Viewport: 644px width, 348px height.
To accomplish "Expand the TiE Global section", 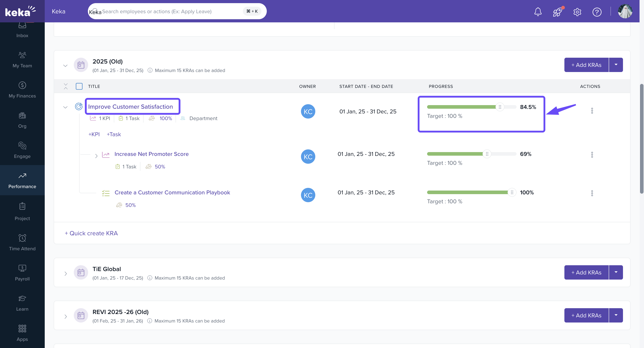I will click(x=66, y=274).
